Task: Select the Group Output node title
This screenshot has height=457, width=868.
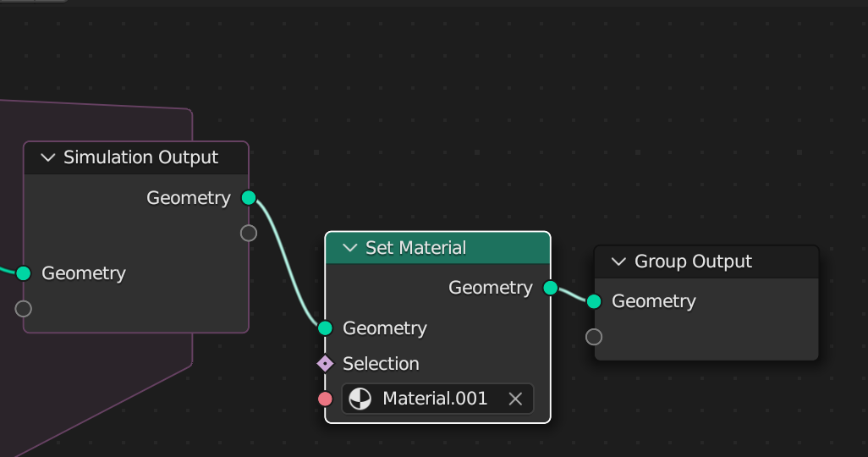Action: pyautogui.click(x=693, y=262)
